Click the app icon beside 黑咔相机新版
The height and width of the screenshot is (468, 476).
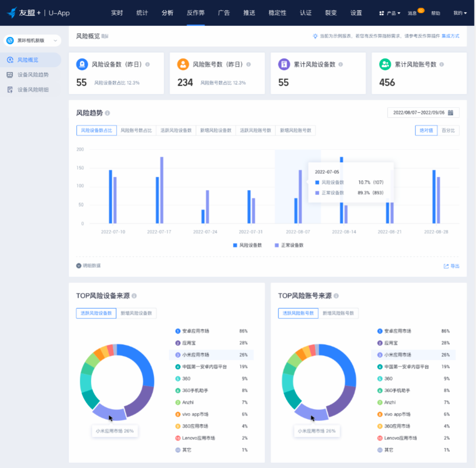tap(10, 40)
